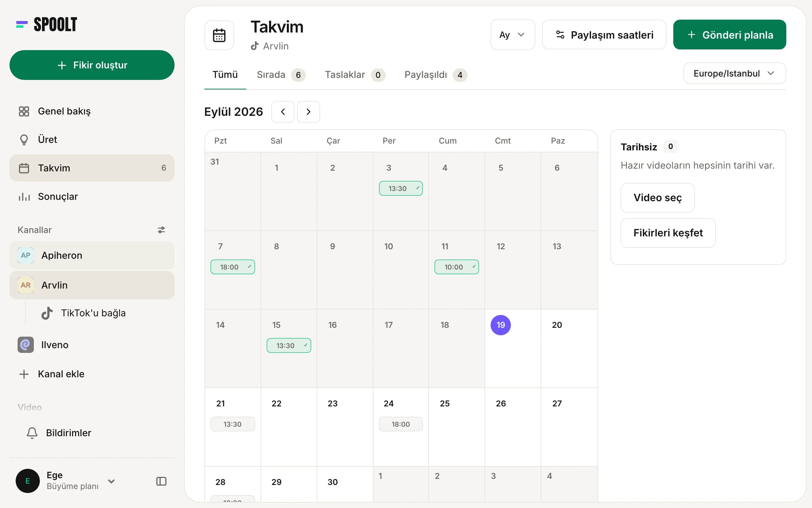812x508 pixels.
Task: Click the Ilveno swirl avatar
Action: click(x=26, y=345)
